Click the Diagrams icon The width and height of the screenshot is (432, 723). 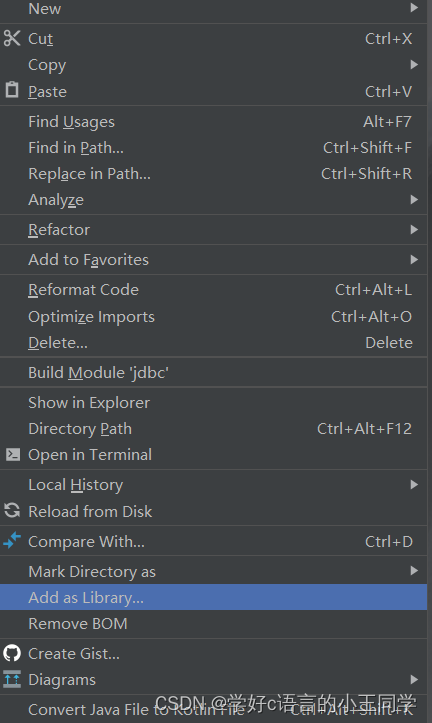[x=12, y=679]
